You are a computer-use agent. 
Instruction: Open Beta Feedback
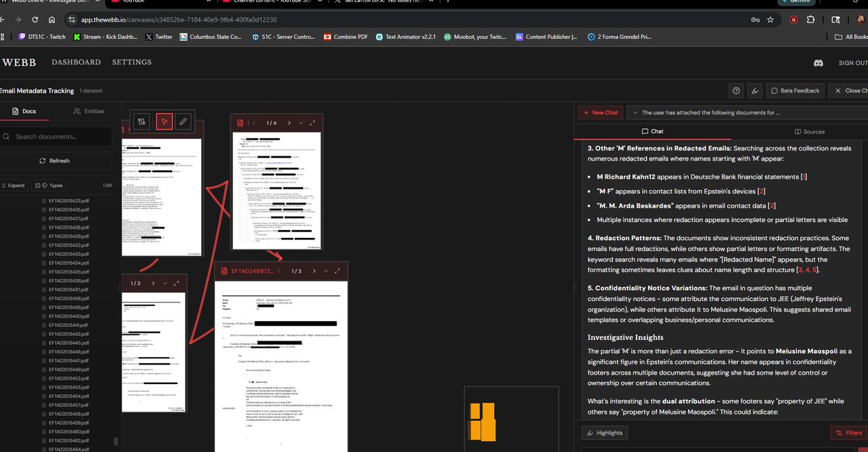pos(795,90)
